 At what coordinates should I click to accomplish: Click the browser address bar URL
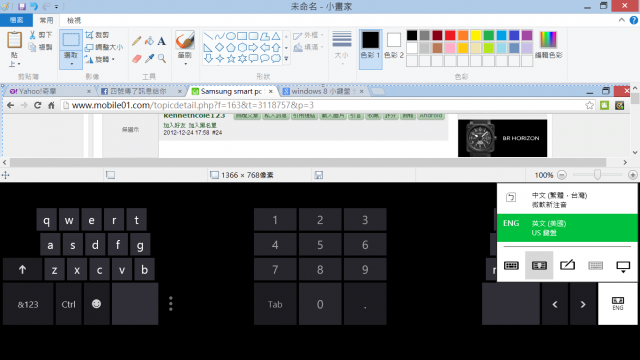(193, 105)
